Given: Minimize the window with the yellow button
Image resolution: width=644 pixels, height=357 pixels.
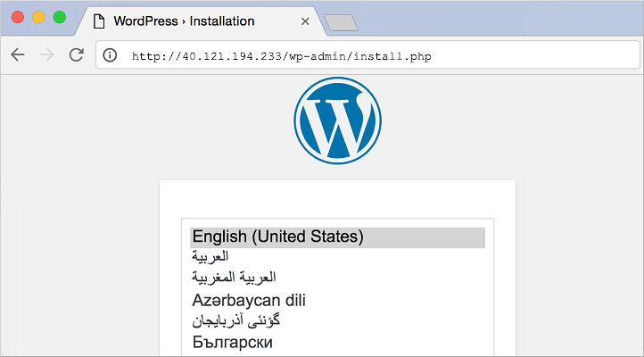Looking at the screenshot, I should point(38,17).
